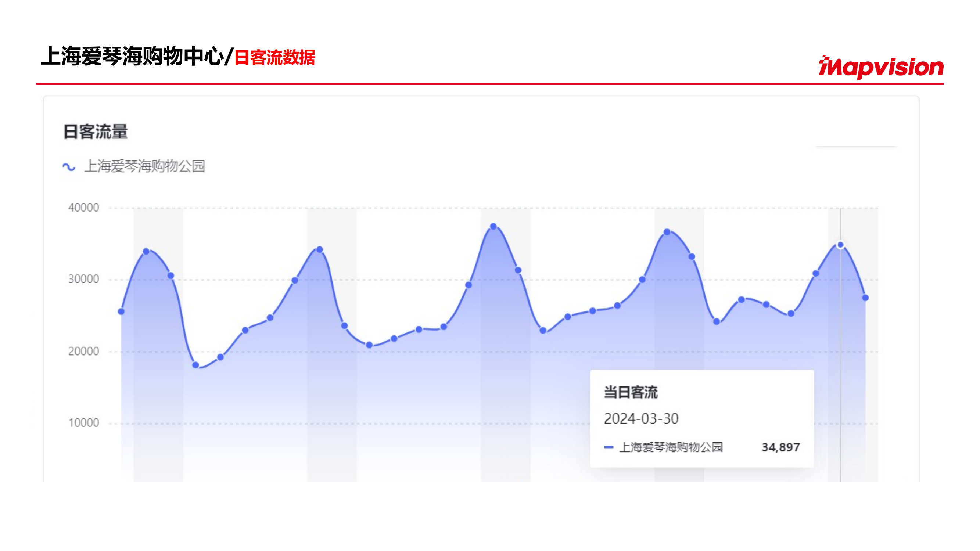Click the highest peak data point near 38000

(493, 226)
